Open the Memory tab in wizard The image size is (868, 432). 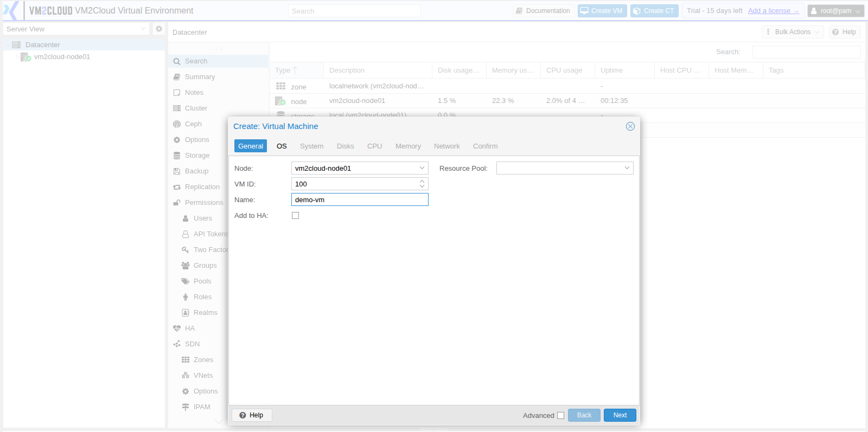(408, 146)
